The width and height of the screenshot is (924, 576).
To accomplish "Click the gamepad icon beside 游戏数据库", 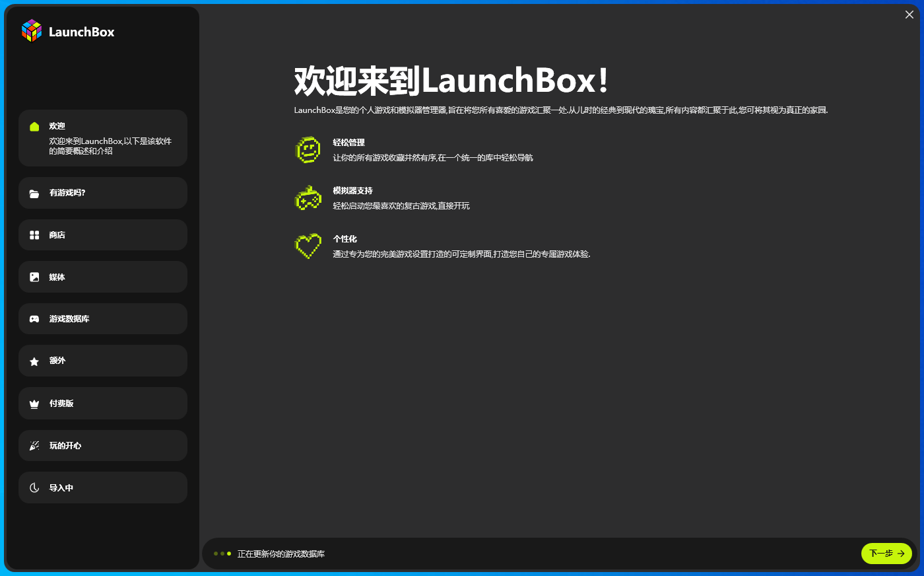I will click(34, 319).
